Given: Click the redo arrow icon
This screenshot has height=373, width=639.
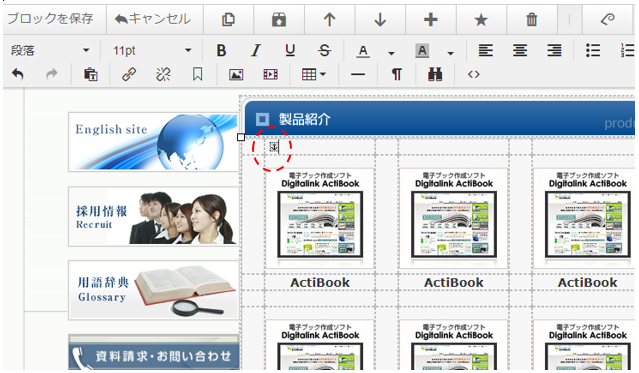Looking at the screenshot, I should pos(52,74).
